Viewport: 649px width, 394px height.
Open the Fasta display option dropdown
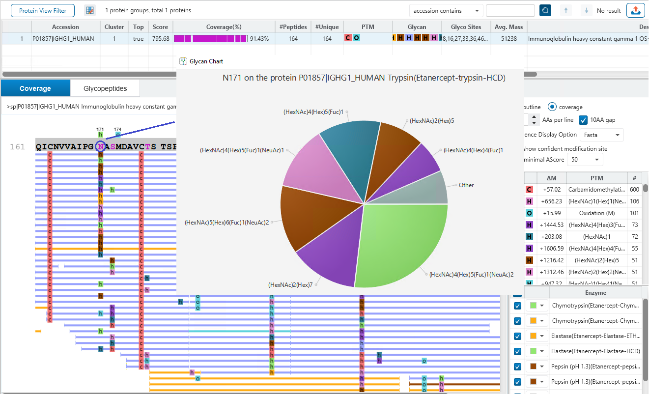point(602,135)
